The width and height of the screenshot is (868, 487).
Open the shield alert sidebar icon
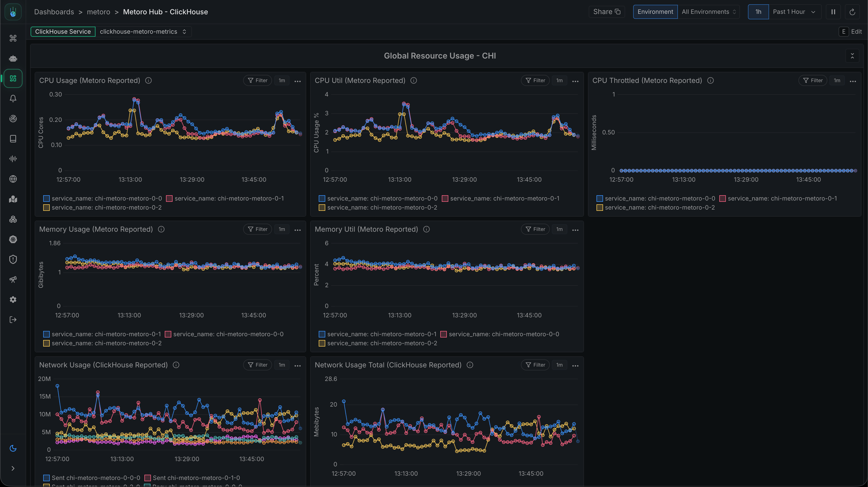[13, 260]
